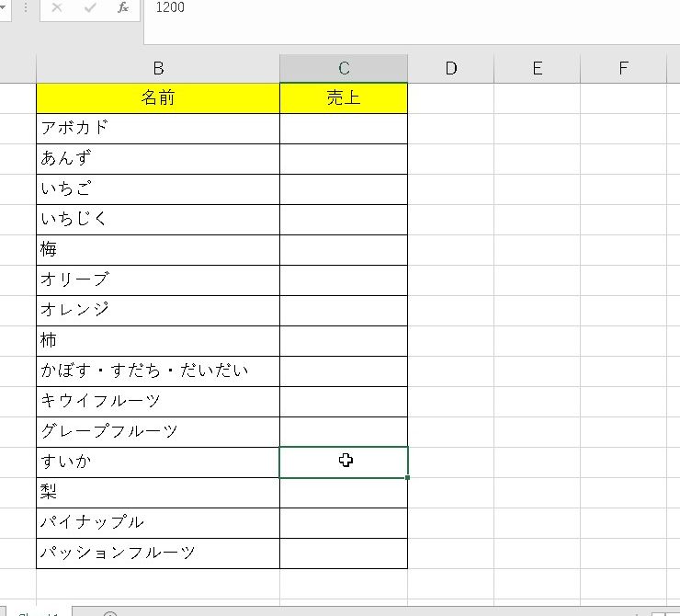Select the いちご cell
This screenshot has width=680, height=616.
click(158, 189)
